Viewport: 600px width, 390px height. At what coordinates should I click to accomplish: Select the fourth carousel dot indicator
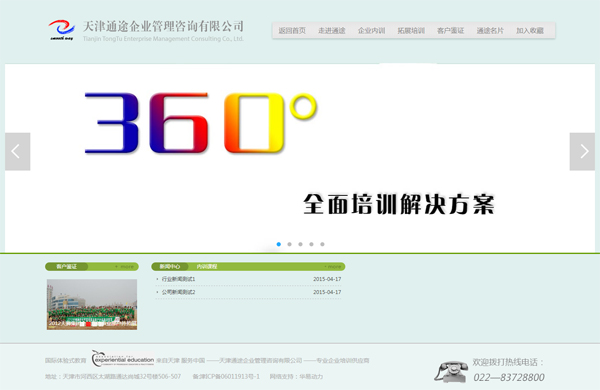click(x=311, y=244)
